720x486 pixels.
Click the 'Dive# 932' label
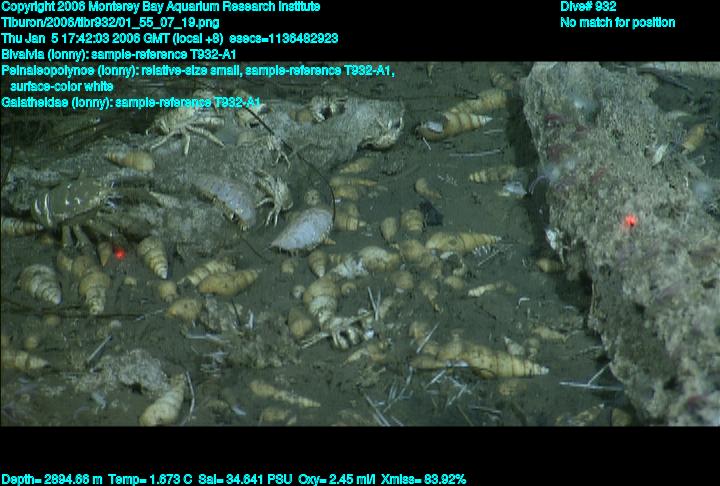588,7
